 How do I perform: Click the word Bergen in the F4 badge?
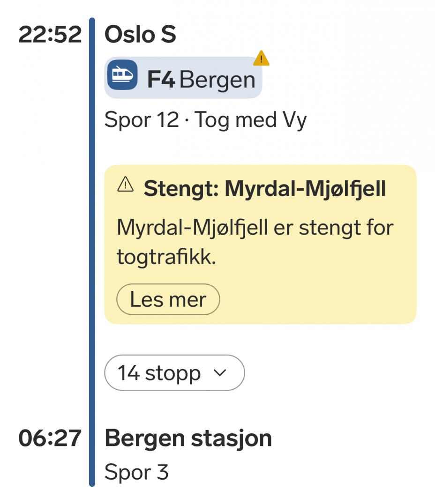click(x=217, y=80)
